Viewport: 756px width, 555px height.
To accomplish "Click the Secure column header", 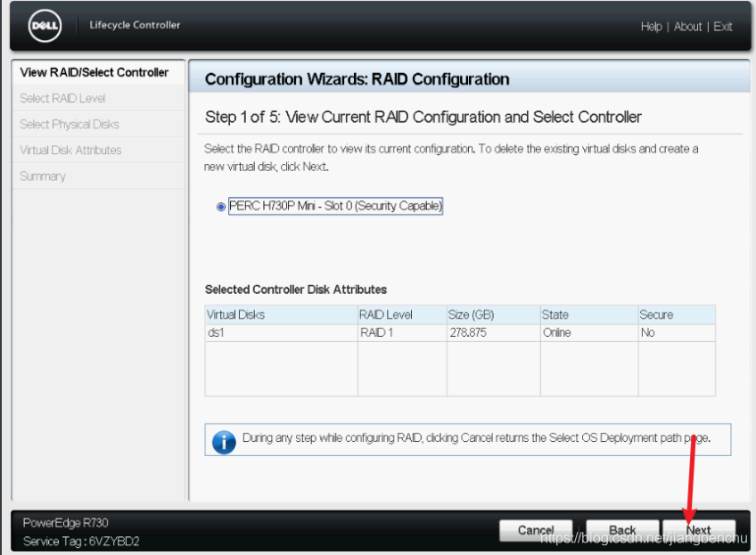I will 677,314.
